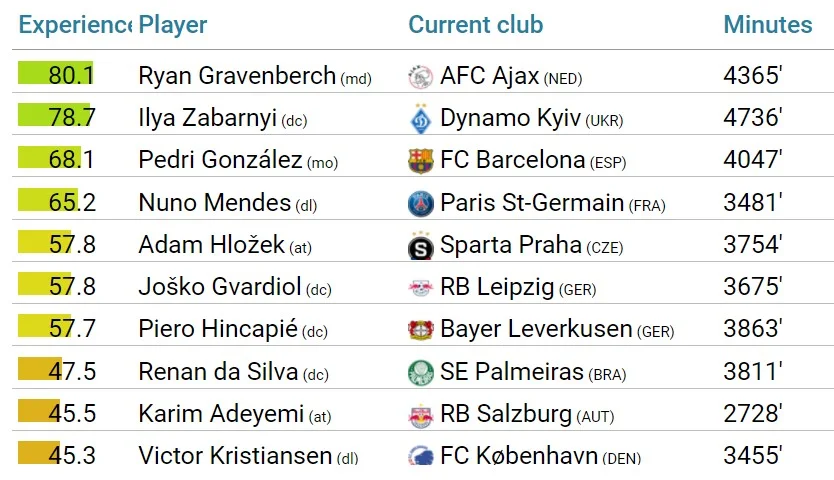Screen dimensions: 834x480
Task: Click the FC København club logo
Action: [x=420, y=457]
